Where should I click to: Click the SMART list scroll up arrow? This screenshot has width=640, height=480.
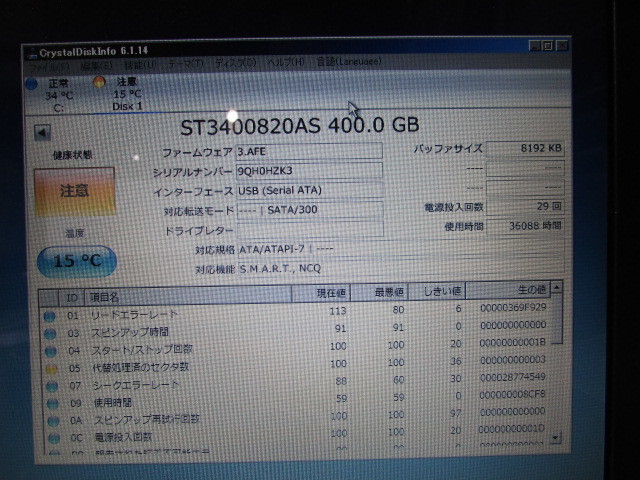coord(556,288)
